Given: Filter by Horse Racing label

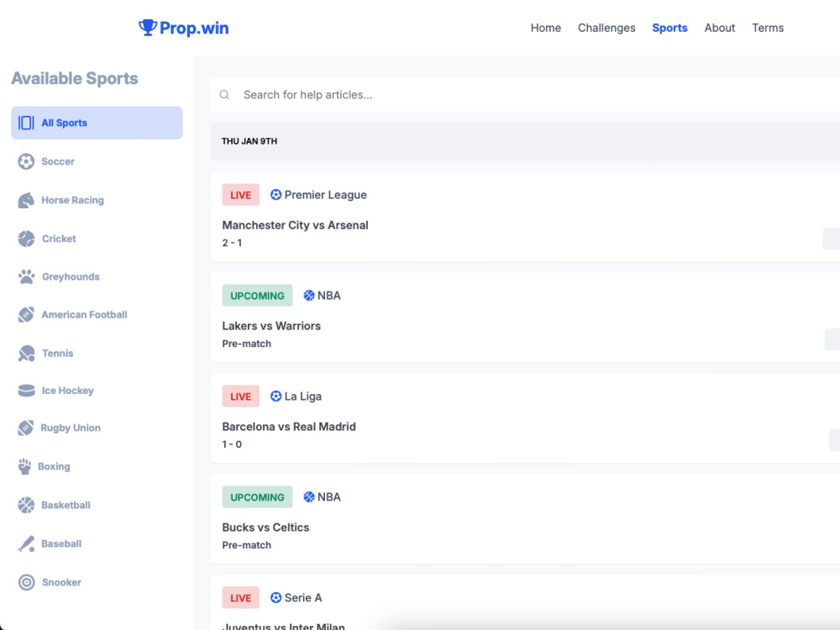Looking at the screenshot, I should pyautogui.click(x=73, y=200).
